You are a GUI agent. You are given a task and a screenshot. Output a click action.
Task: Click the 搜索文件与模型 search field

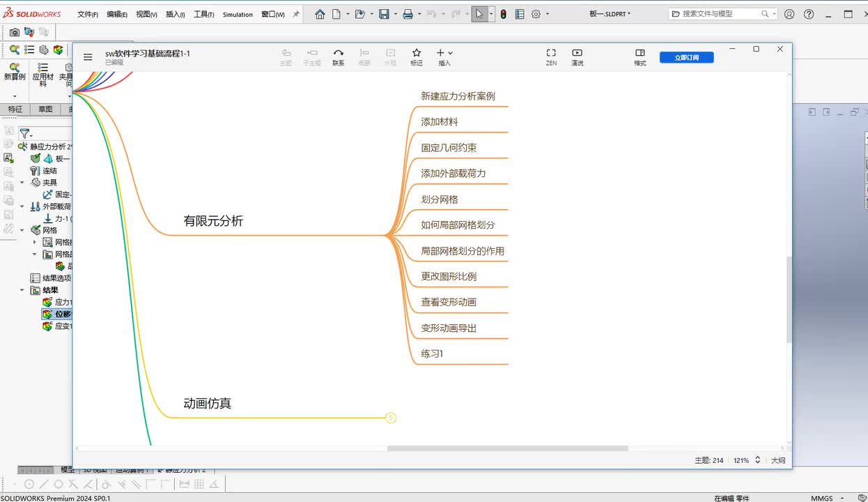click(723, 14)
